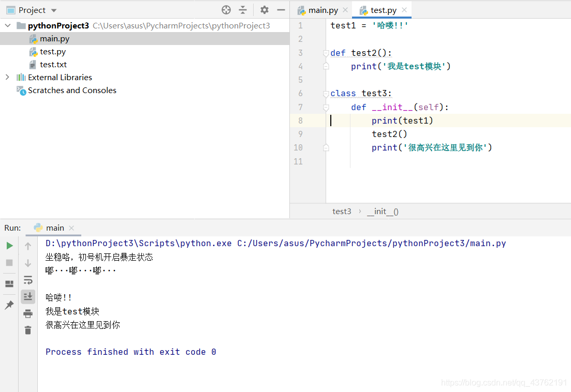Rerun main with the green play button
The image size is (571, 392).
coord(10,246)
